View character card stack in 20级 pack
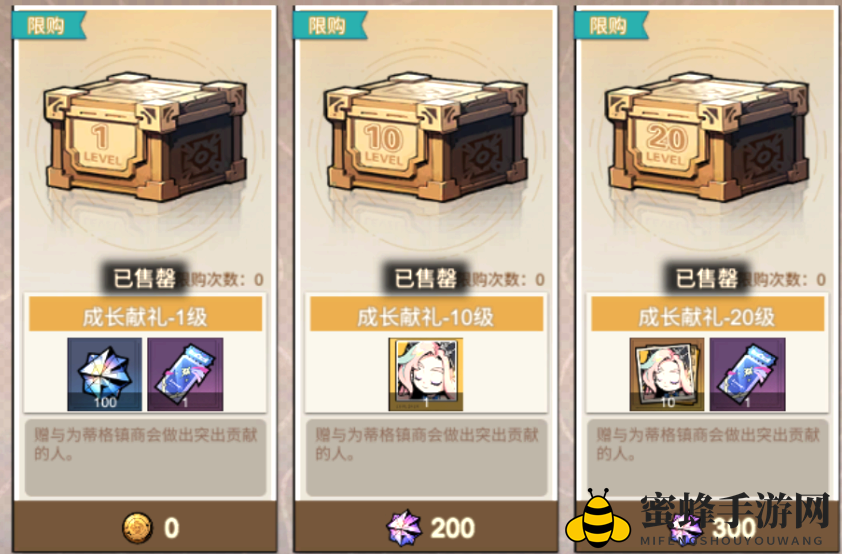The width and height of the screenshot is (842, 554). pos(667,374)
